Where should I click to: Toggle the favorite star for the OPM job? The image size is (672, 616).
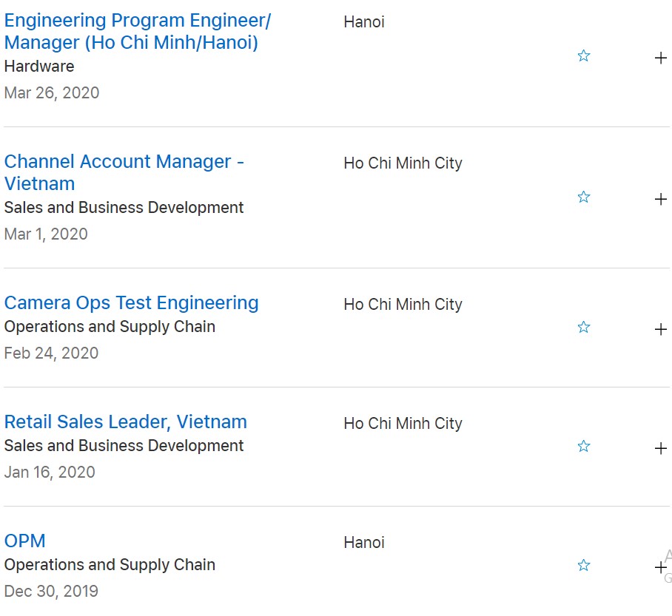coord(583,566)
